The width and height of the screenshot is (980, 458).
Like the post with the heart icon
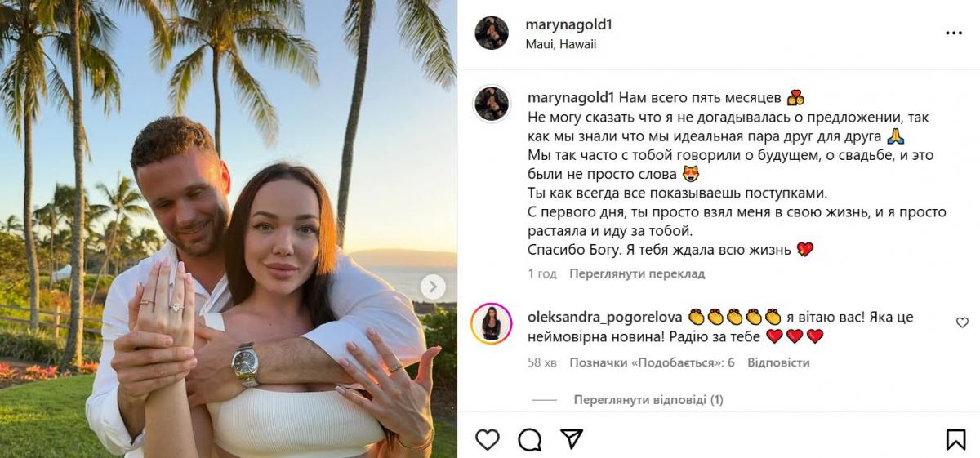pyautogui.click(x=488, y=439)
